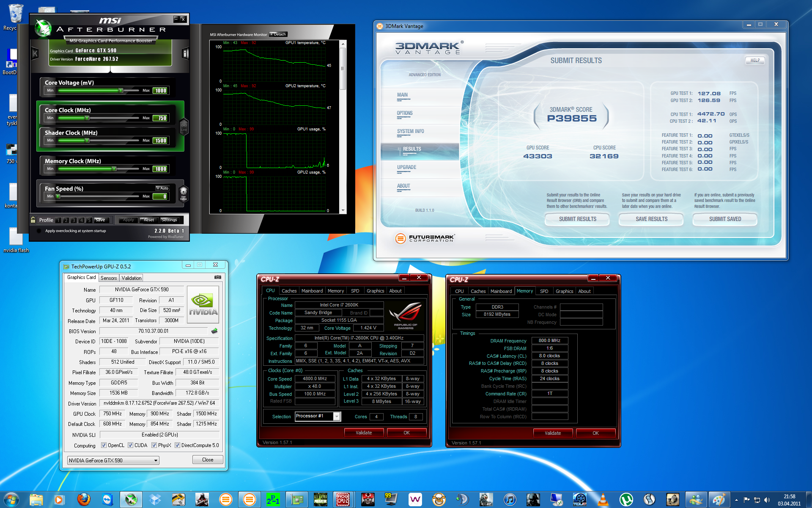This screenshot has width=812, height=508.
Task: Enable apply overclocking at system startup
Action: tap(39, 231)
